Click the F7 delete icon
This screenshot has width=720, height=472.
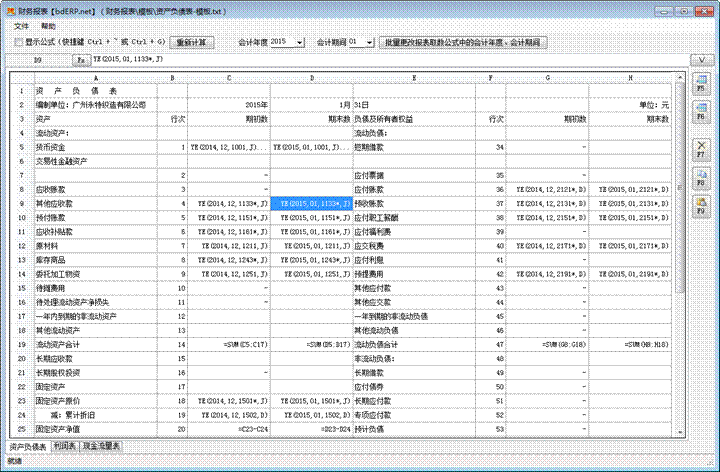[701, 149]
